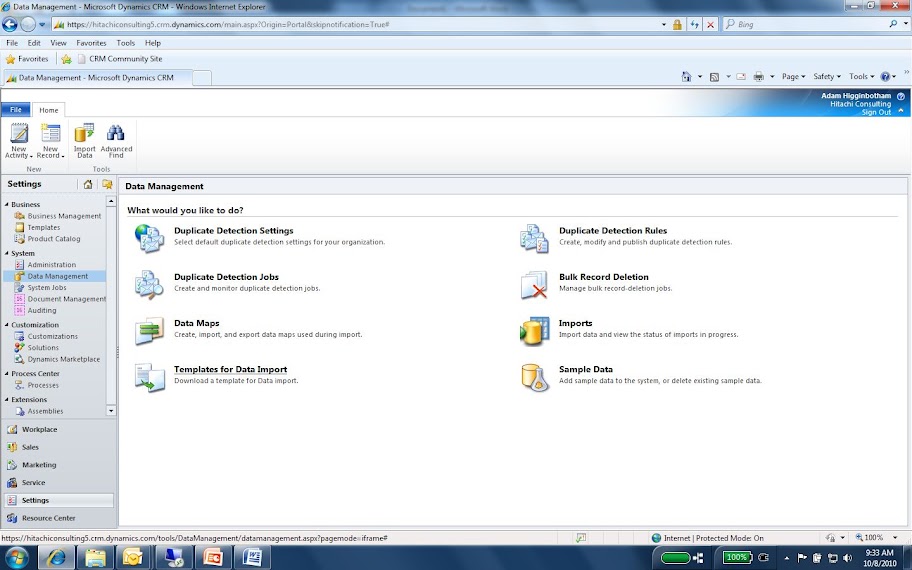Collapse the System section in Settings
The width and height of the screenshot is (912, 570).
coord(6,253)
